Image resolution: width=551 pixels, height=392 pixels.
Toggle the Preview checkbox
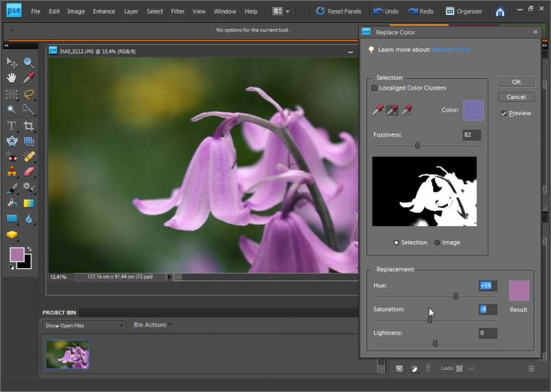(x=504, y=113)
